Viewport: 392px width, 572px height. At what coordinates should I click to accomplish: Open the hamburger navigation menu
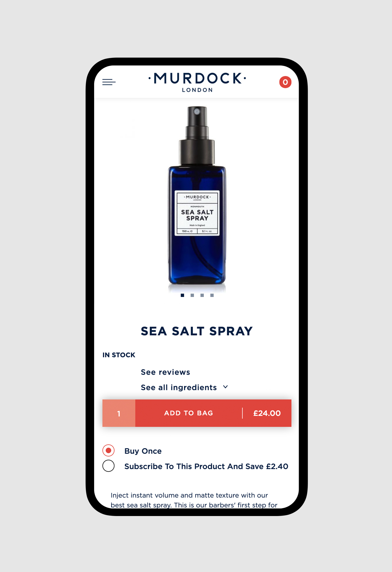coord(109,82)
